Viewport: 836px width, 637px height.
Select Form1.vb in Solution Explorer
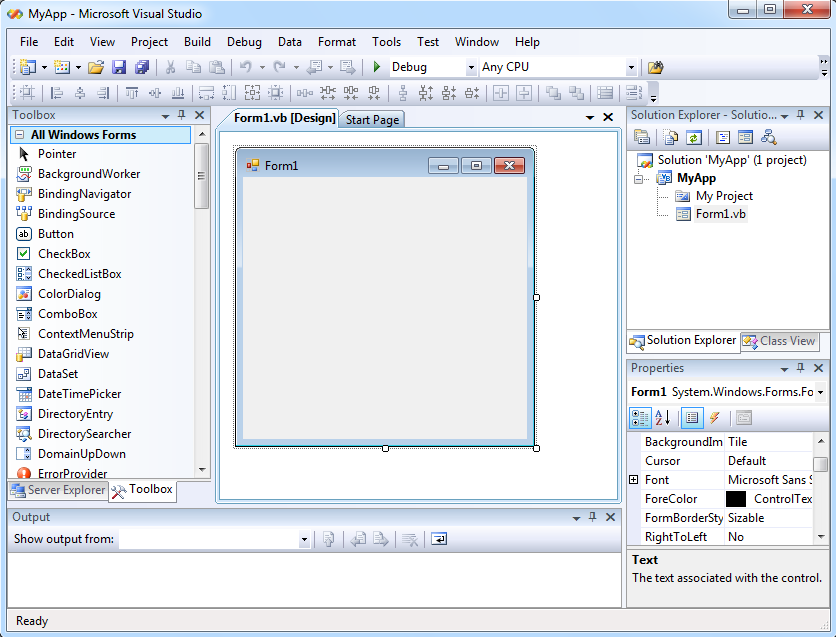coord(720,214)
